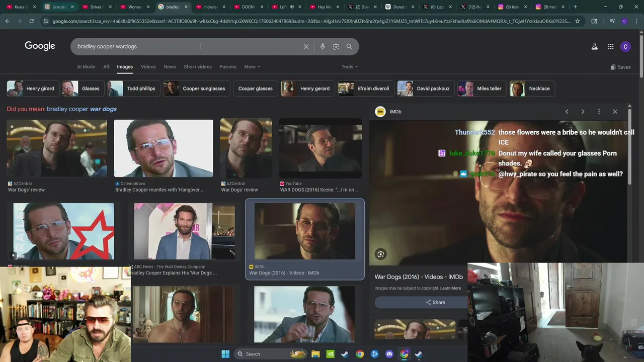This screenshot has width=644, height=362.
Task: Filter by Todd phillips chip
Action: (x=134, y=88)
